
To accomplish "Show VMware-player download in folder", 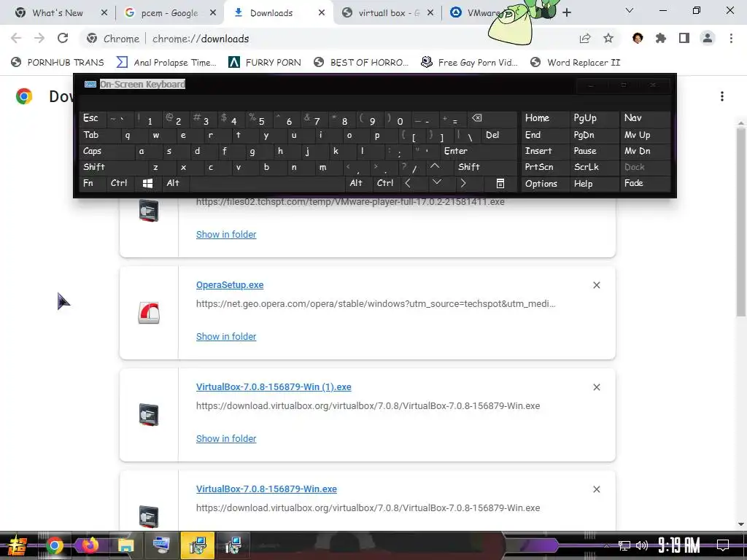I will 226,234.
